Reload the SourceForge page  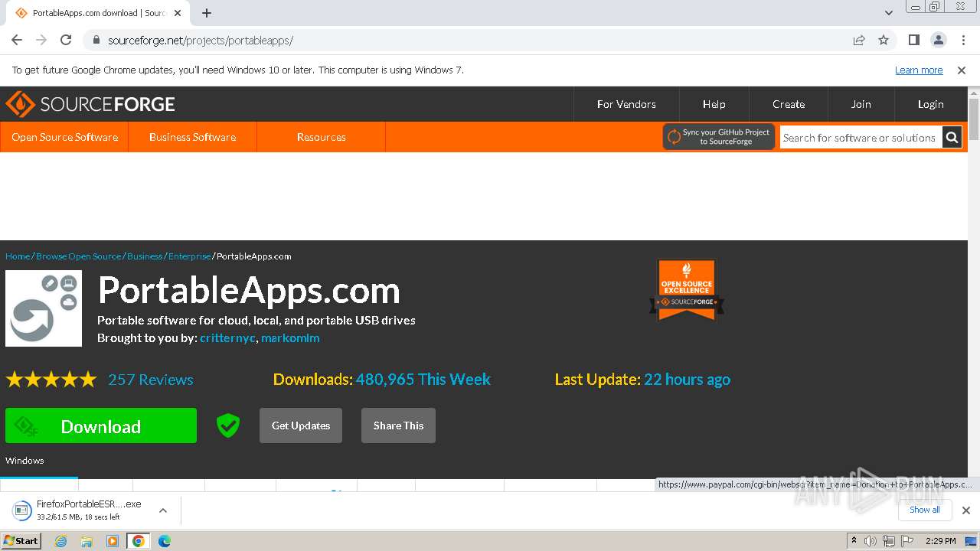(66, 40)
